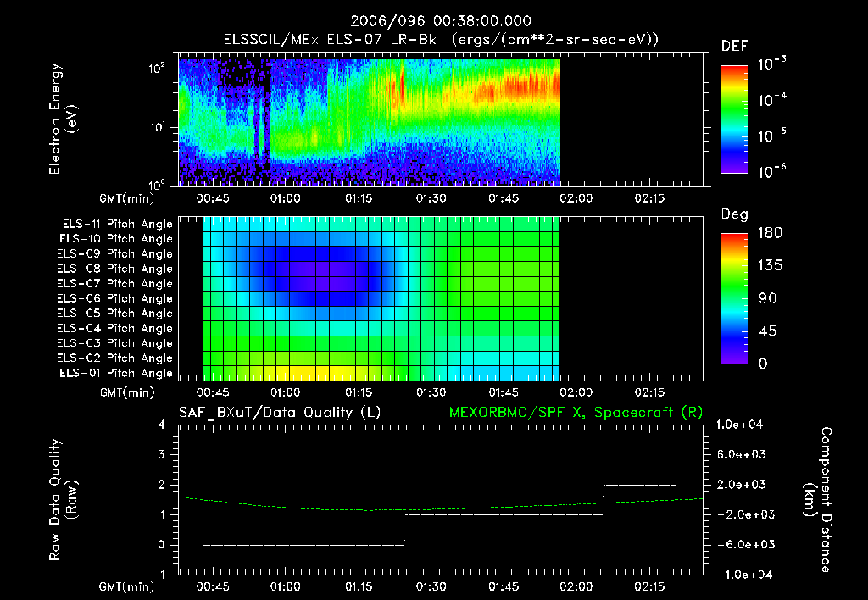Select the ELS-08 Pitch Angle row label

click(114, 269)
